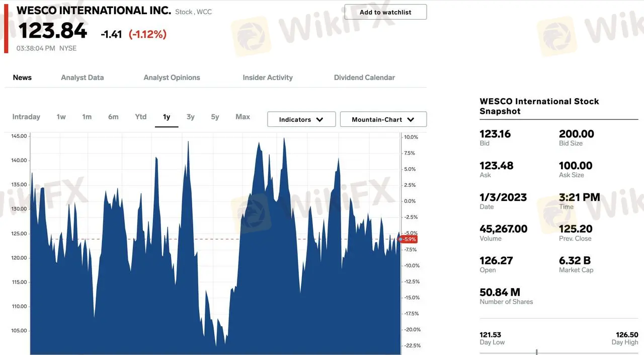
Task: Expand the Indicators dropdown
Action: coord(301,119)
